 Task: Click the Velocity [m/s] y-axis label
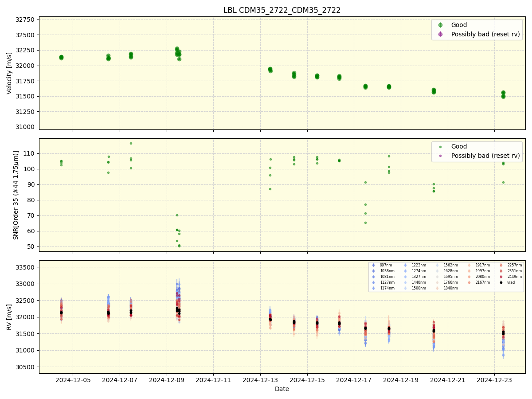click(9, 73)
